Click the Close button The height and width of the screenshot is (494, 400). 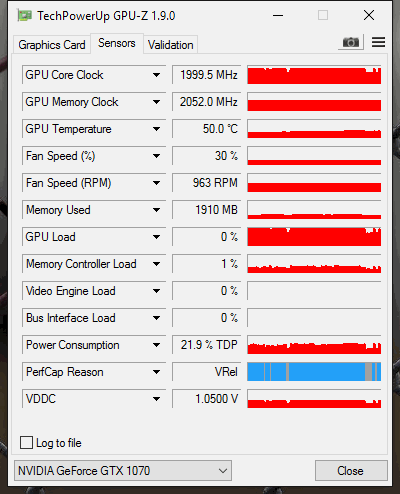[351, 471]
